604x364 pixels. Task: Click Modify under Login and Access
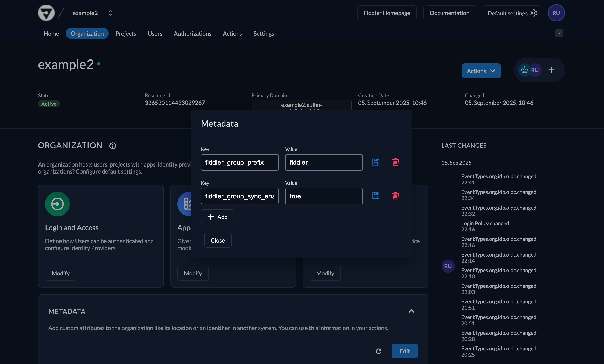click(61, 273)
